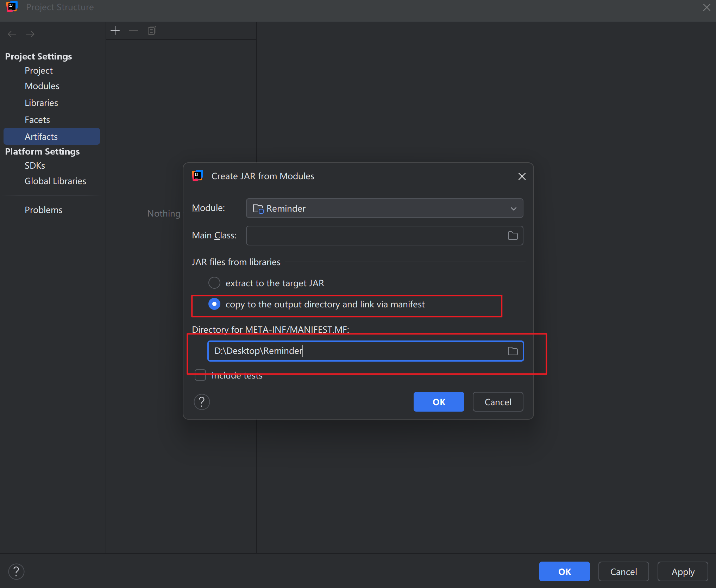Close the Create JAR from Modules dialog
Screen dimensions: 716x588
click(522, 176)
